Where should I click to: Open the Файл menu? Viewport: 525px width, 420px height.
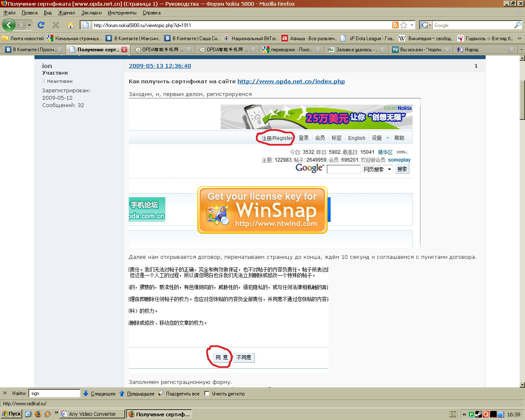(x=9, y=13)
